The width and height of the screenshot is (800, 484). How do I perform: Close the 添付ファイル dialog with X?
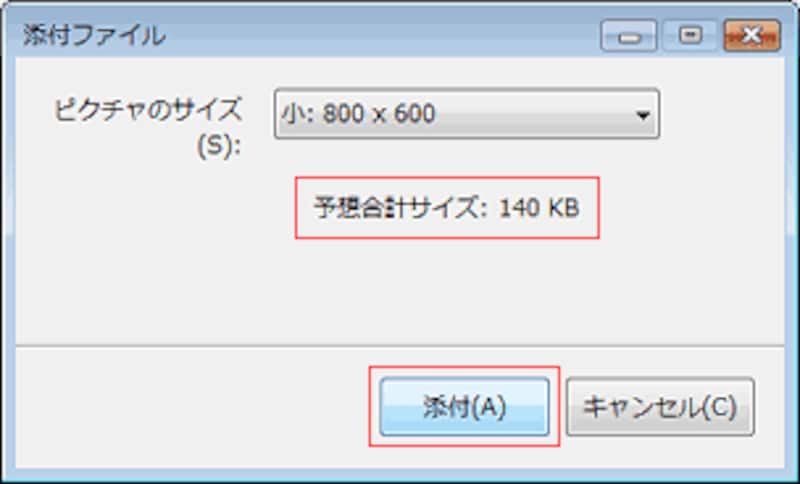point(752,36)
